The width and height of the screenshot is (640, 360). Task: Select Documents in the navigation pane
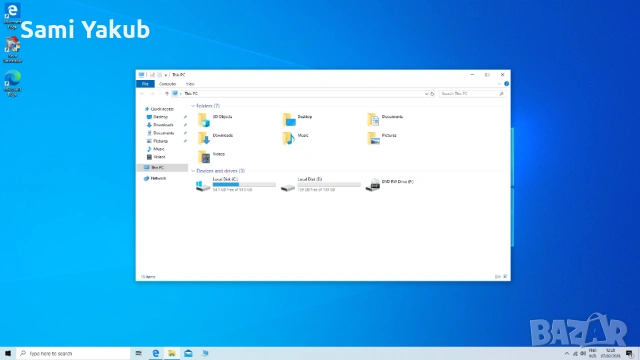[x=160, y=133]
